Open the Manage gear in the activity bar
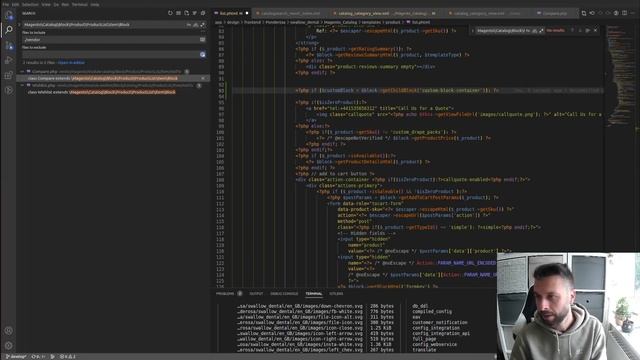Image resolution: width=640 pixels, height=360 pixels. [x=9, y=345]
